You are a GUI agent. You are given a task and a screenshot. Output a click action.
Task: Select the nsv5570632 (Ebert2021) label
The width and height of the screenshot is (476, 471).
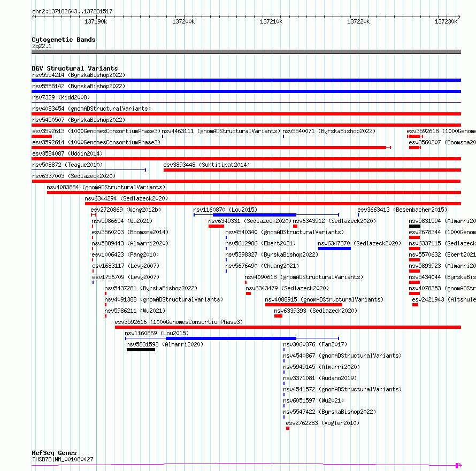point(442,254)
